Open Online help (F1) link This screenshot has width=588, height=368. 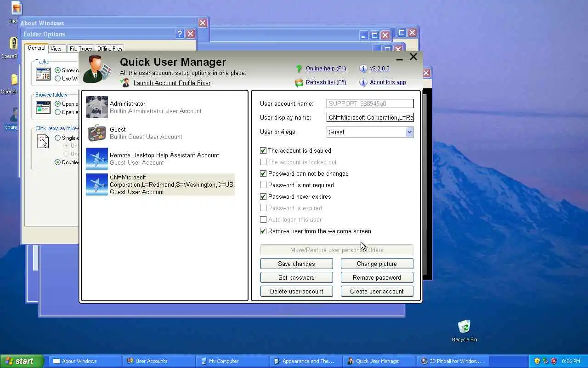[x=326, y=69]
